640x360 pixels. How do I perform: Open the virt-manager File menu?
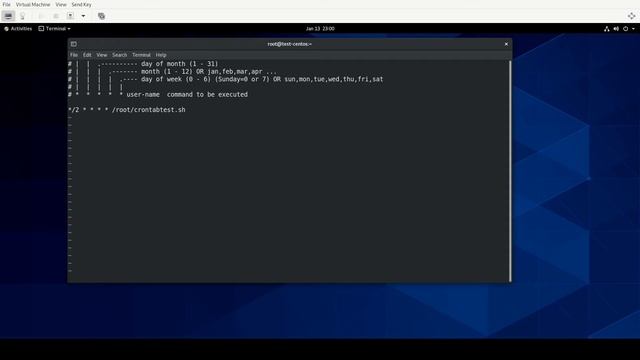[x=7, y=4]
